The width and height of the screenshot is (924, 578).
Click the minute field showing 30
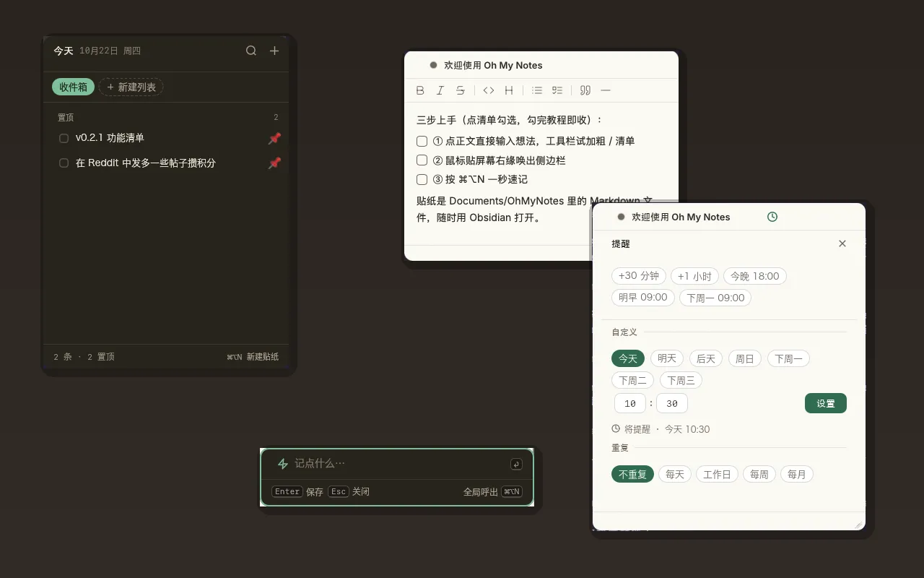click(x=672, y=403)
